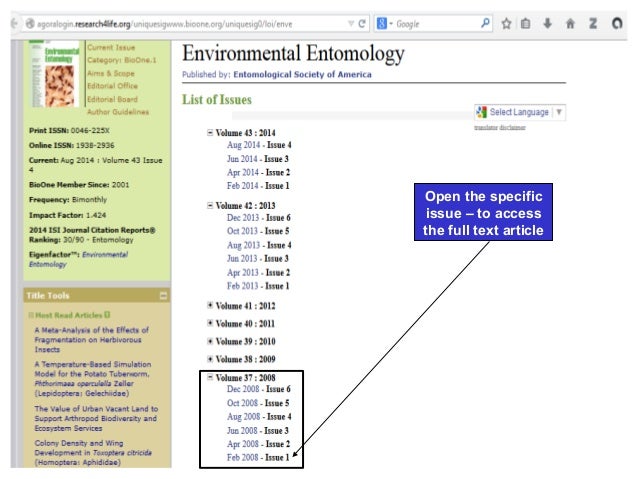
Task: Open Colony Density and Wing Development article
Action: click(x=93, y=453)
